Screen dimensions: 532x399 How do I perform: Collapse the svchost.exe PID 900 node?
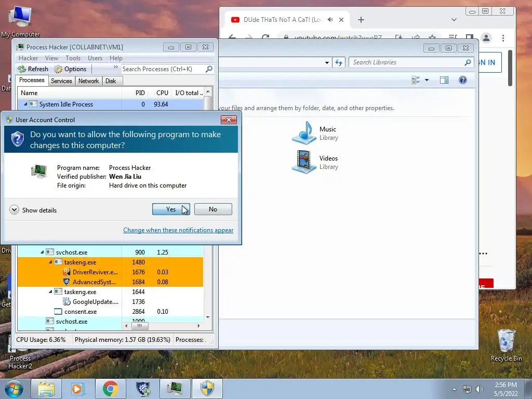(42, 252)
